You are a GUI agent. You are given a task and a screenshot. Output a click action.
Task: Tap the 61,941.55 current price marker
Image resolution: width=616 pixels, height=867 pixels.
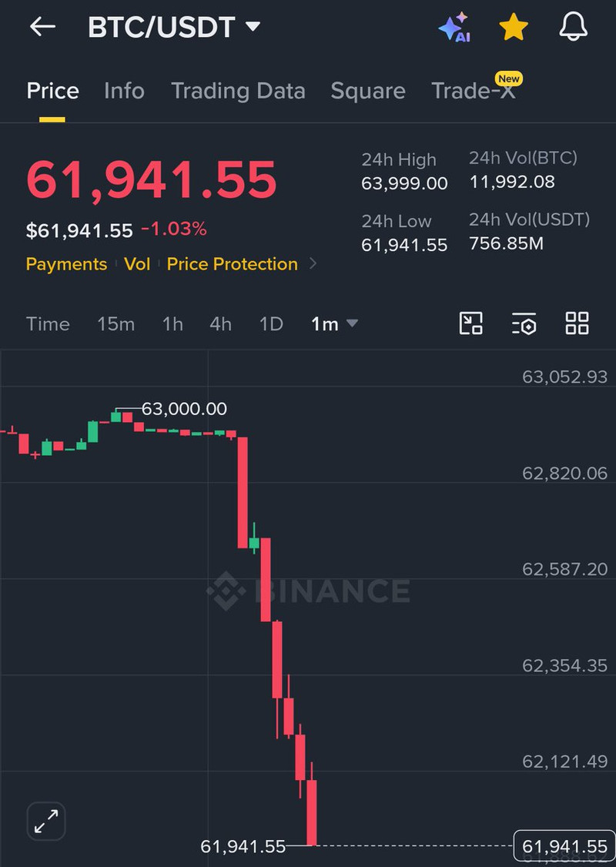(564, 846)
